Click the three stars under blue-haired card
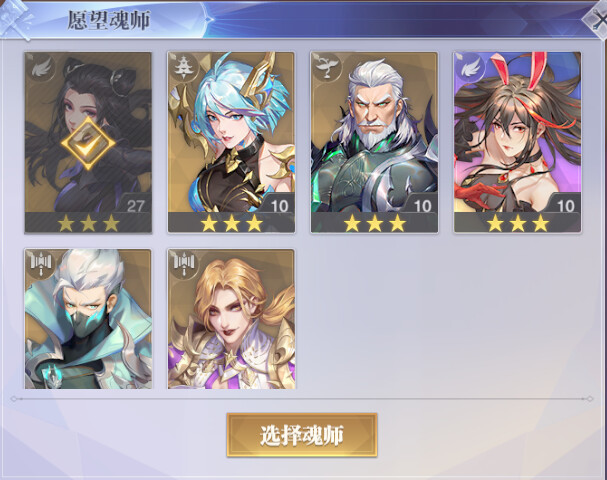This screenshot has width=607, height=480. click(231, 223)
